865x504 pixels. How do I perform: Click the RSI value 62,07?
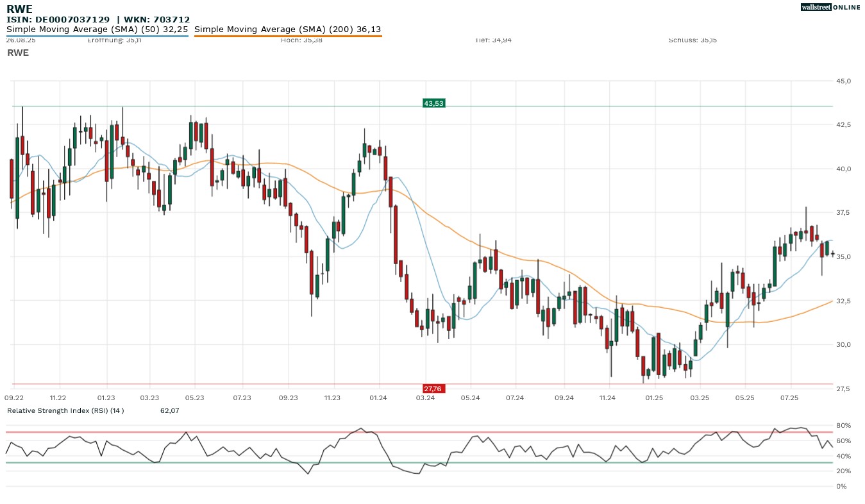pos(169,410)
